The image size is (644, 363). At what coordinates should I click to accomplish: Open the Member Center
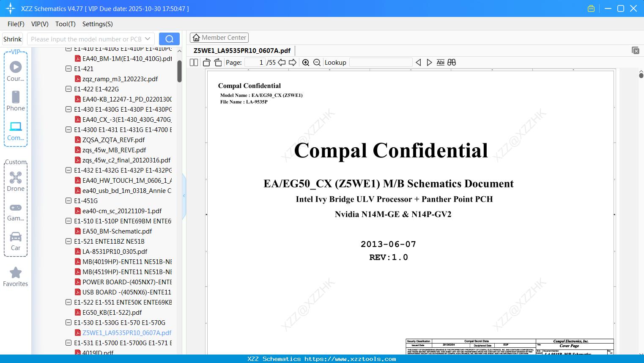[x=219, y=38]
